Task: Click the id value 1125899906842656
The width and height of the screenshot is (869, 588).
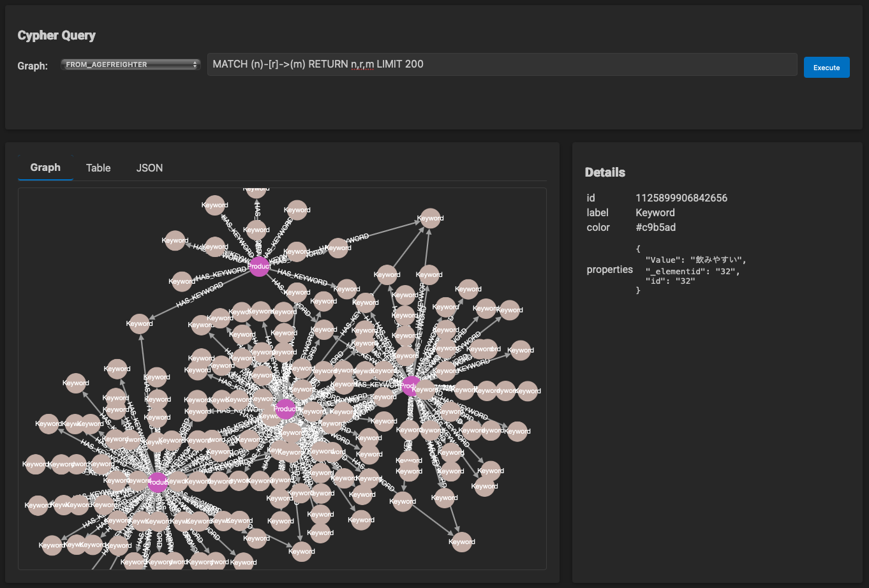Action: click(681, 198)
